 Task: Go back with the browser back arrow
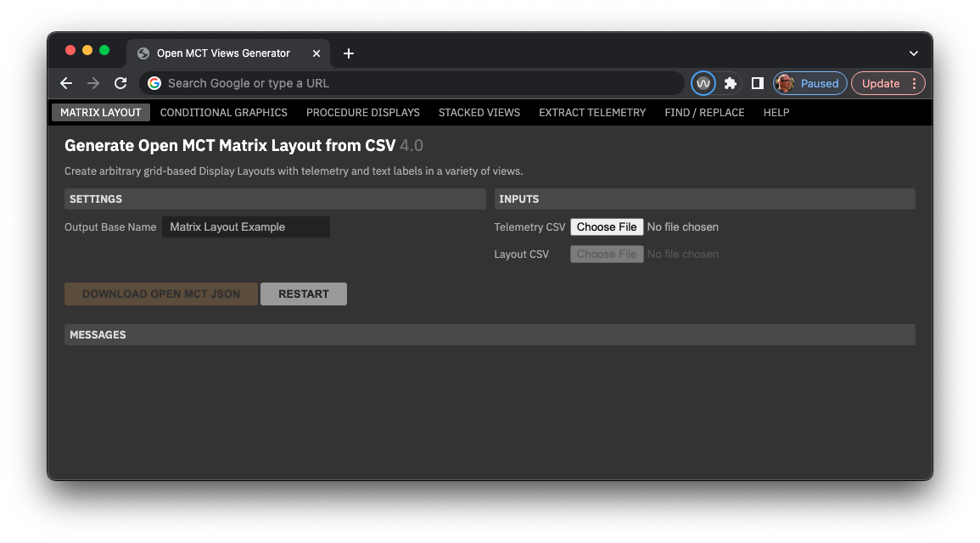point(66,83)
